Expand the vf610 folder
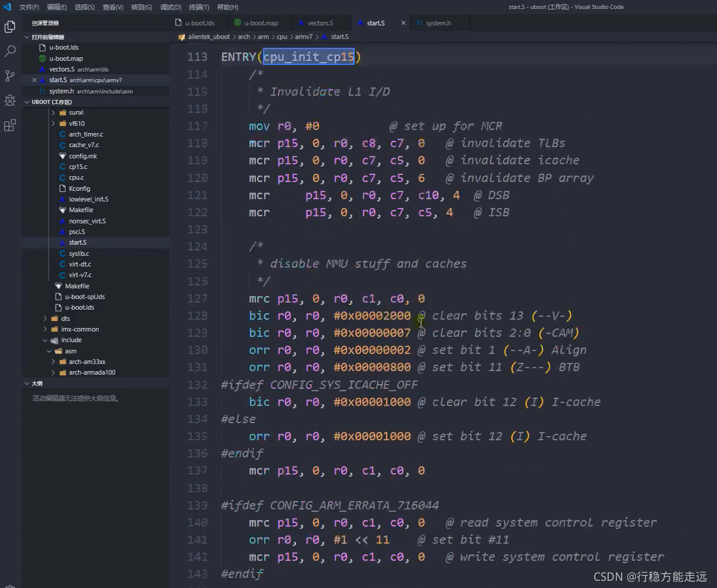 76,124
